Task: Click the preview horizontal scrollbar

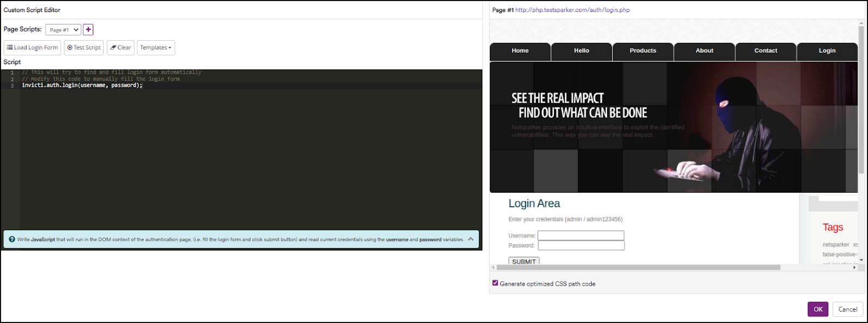Action: pyautogui.click(x=639, y=267)
